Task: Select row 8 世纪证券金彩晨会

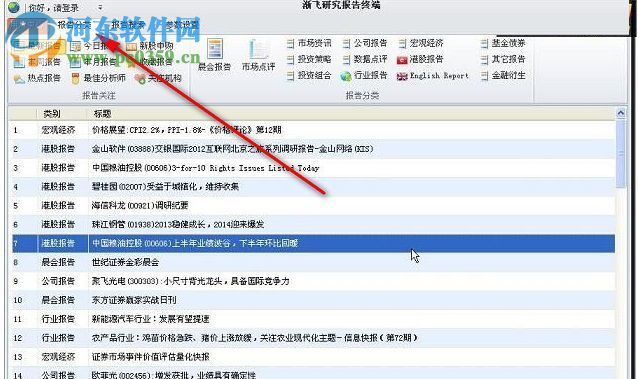Action: (313, 262)
